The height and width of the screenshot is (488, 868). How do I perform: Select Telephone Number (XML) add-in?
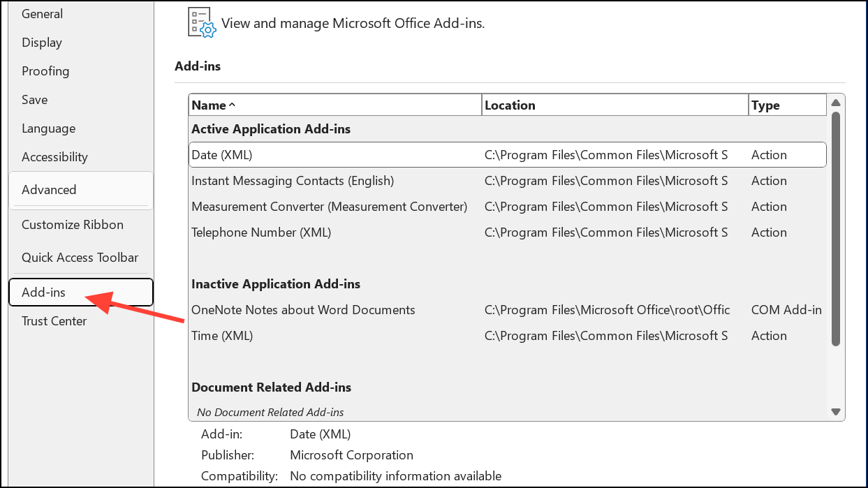[x=508, y=232]
